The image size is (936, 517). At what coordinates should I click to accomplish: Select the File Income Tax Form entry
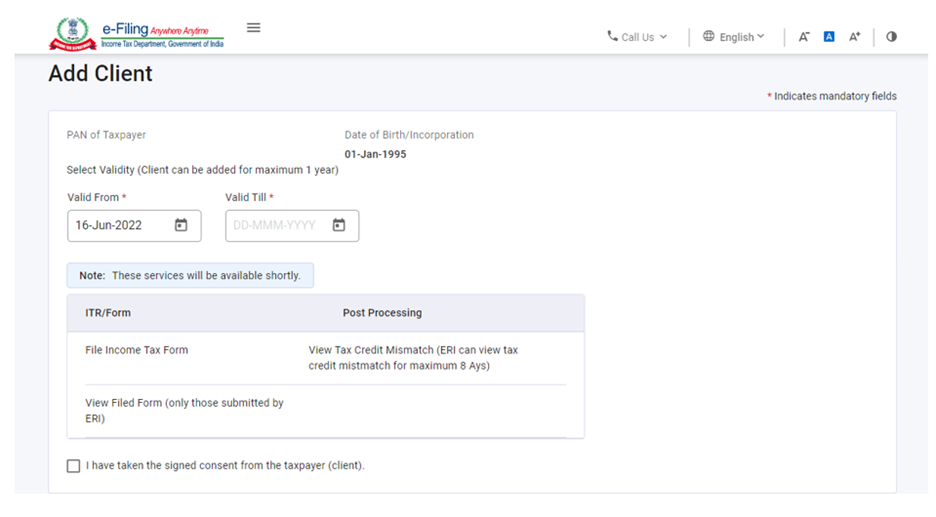pos(137,350)
